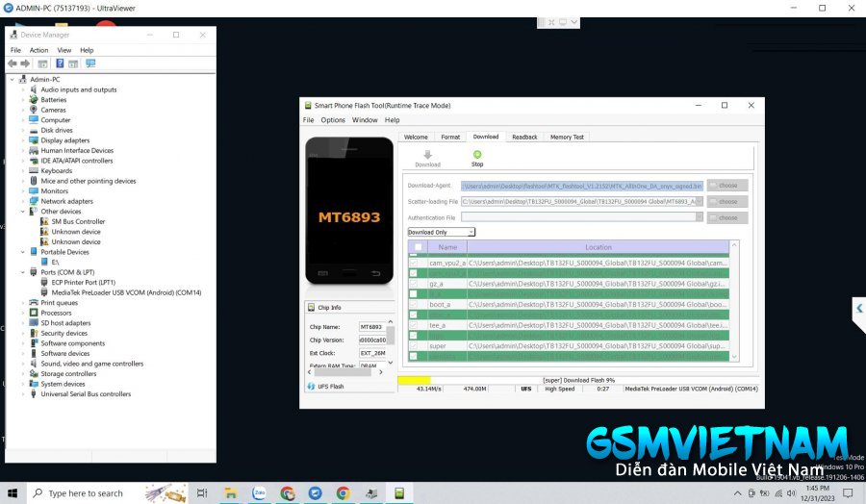Click the Chip Info panel header icon
866x504 pixels.
pyautogui.click(x=311, y=308)
